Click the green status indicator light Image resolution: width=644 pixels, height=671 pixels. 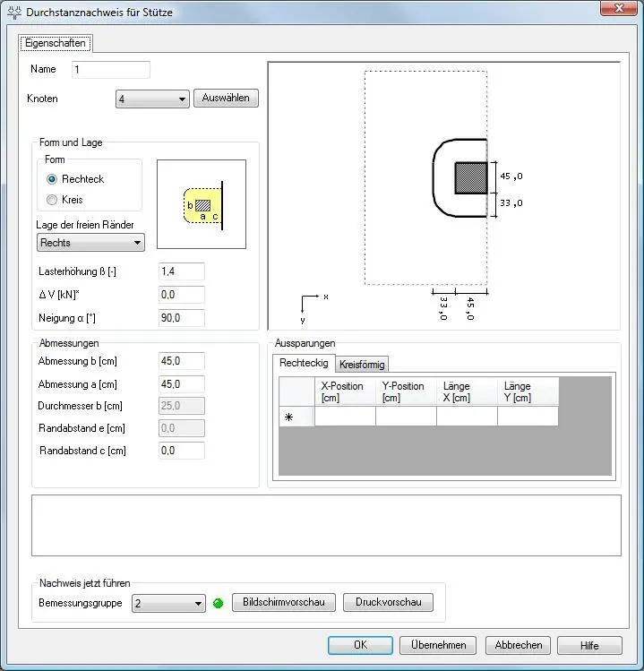click(x=219, y=604)
